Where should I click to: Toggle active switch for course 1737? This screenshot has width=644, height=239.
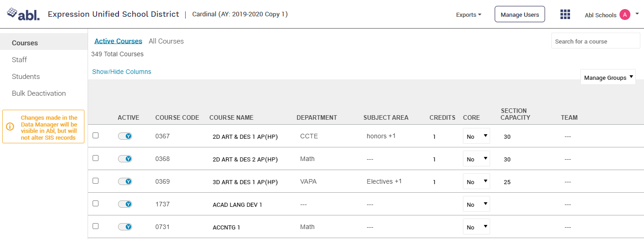click(125, 204)
